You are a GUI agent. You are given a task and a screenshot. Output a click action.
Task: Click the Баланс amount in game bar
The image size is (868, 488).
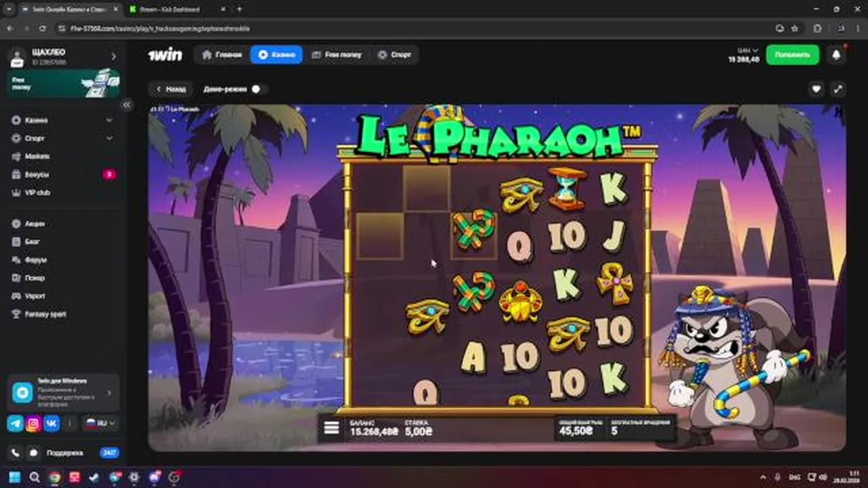click(374, 428)
